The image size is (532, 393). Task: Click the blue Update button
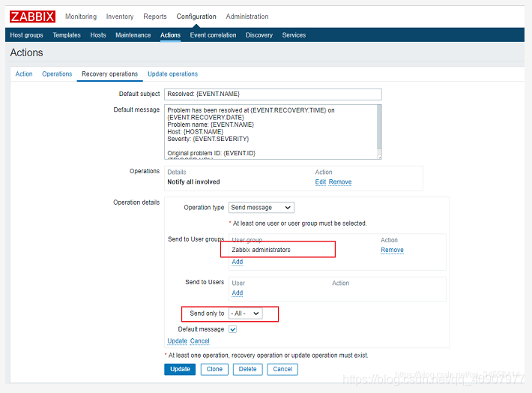coord(180,369)
